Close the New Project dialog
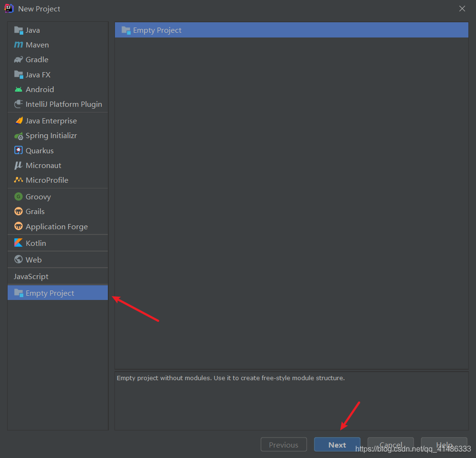 click(462, 9)
